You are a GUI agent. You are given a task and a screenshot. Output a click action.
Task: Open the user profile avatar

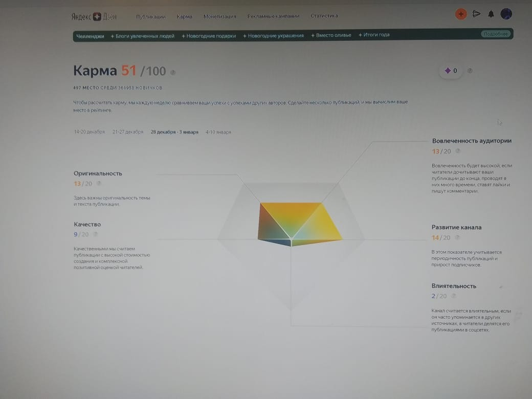click(506, 14)
